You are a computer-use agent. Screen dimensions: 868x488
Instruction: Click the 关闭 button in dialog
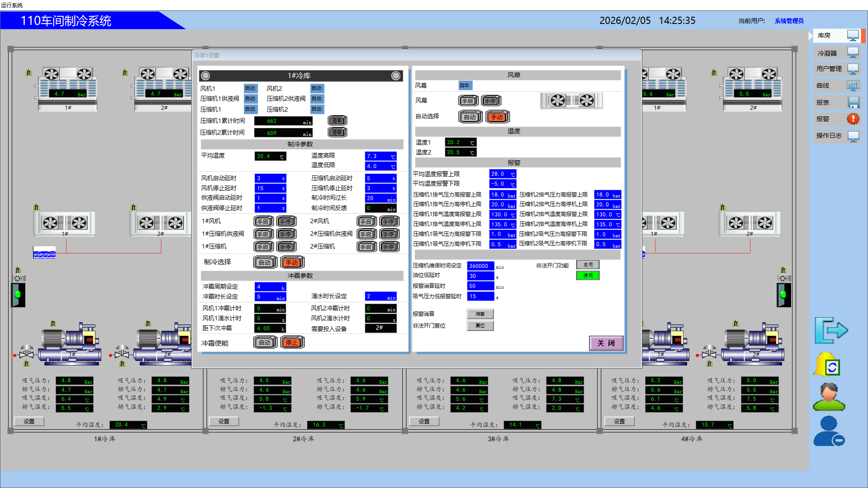pyautogui.click(x=606, y=343)
